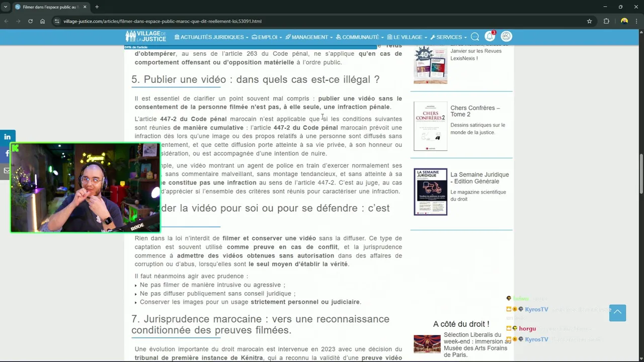Open the LexisNexis revues promo image
644x362 pixels.
point(430,65)
